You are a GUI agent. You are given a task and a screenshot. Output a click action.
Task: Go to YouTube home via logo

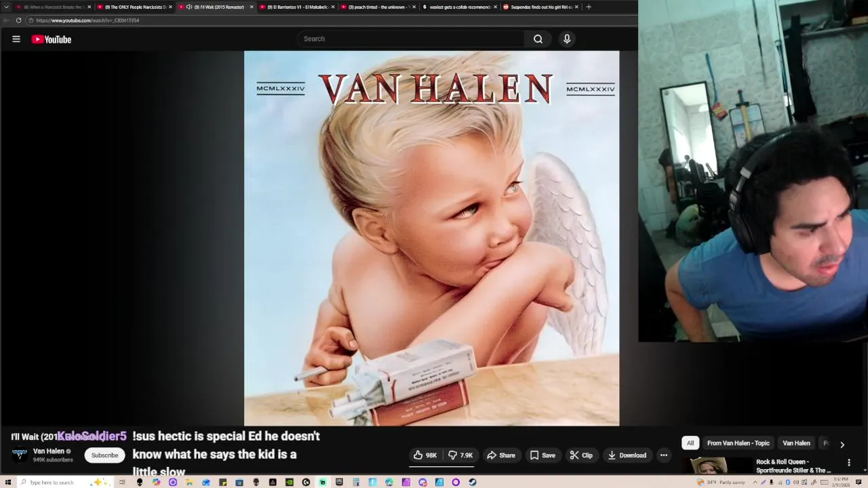coord(51,39)
